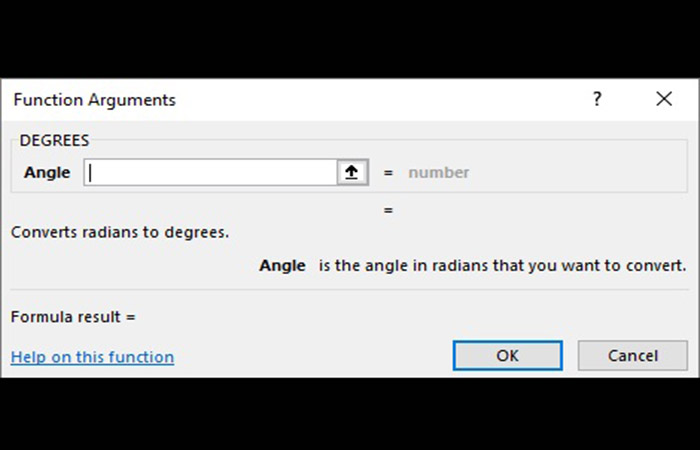Click the Converts radians to degrees description
The image size is (700, 450).
coord(120,232)
